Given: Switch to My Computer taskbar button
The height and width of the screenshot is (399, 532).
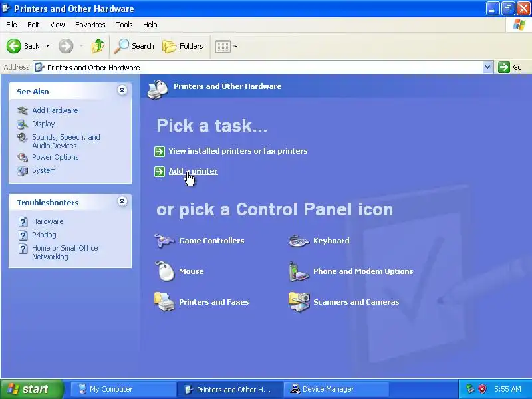Looking at the screenshot, I should 123,389.
